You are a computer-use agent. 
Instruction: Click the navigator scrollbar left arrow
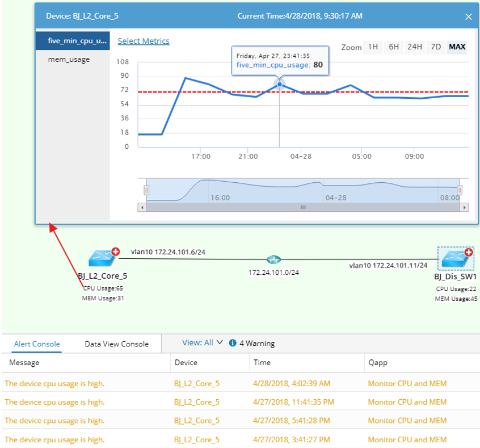coord(141,208)
